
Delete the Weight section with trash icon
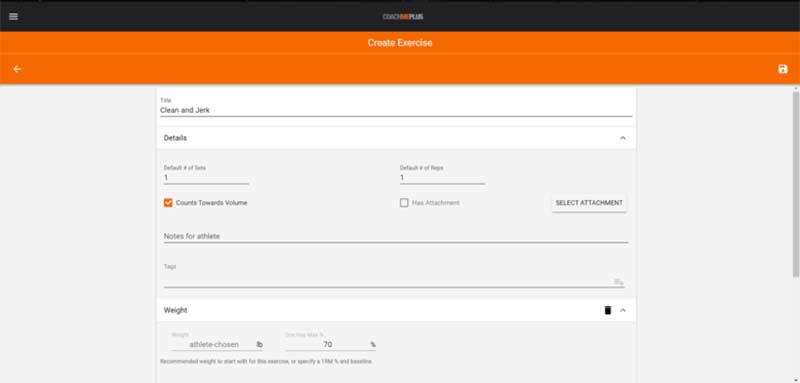(607, 310)
